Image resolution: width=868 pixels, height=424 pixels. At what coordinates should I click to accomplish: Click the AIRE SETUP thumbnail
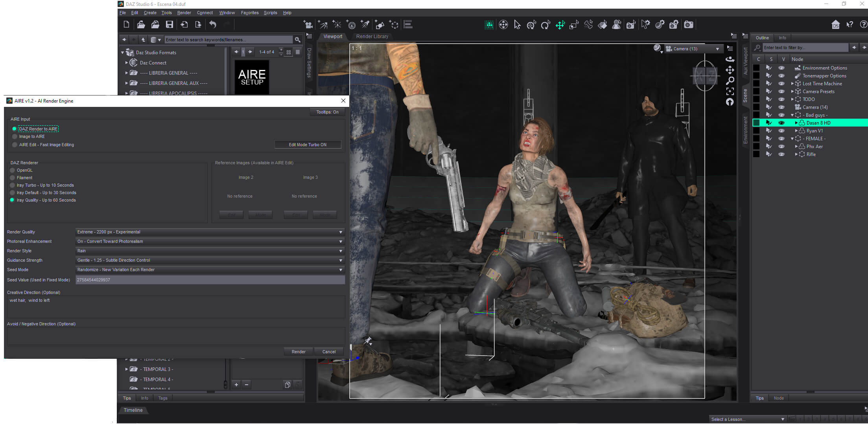(x=252, y=77)
